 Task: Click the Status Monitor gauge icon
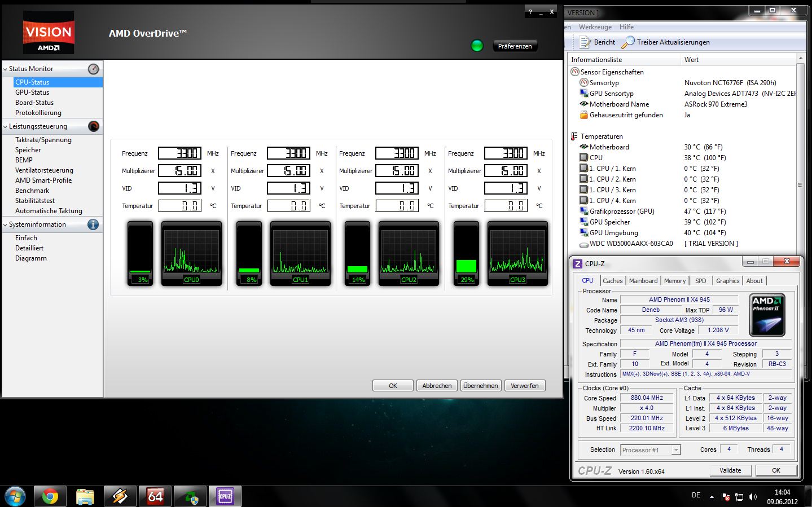pos(94,69)
